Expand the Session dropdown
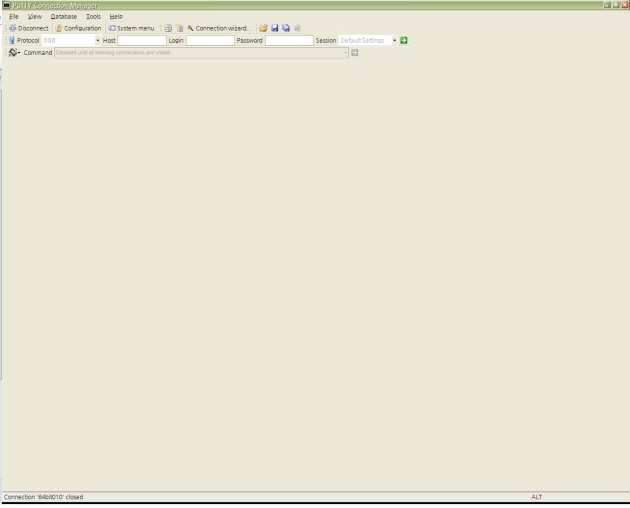This screenshot has height=508, width=630. (395, 40)
